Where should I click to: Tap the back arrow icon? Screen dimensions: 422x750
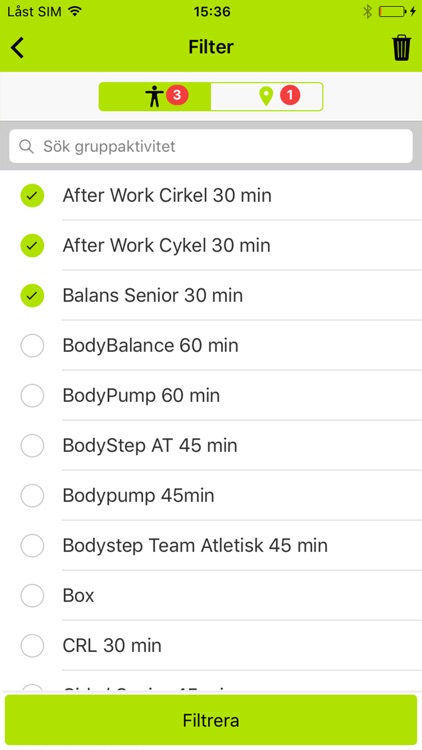pyautogui.click(x=17, y=47)
